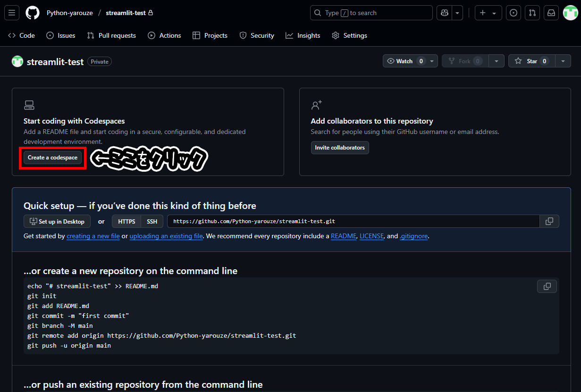Expand the Star lists dropdown arrow
Screen dimensions: 581x392
(x=563, y=61)
